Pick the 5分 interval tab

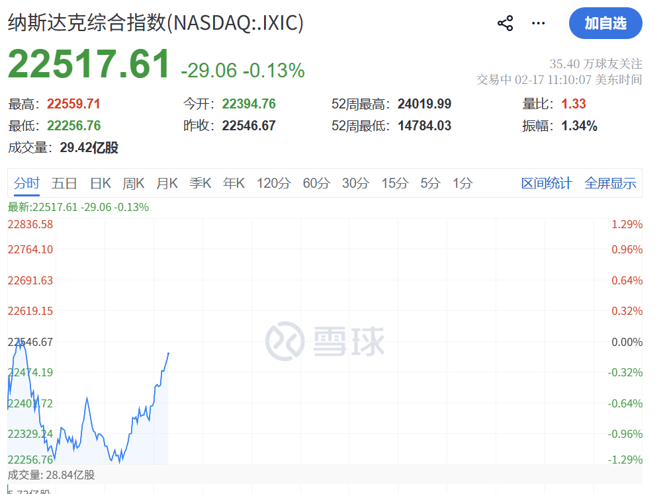point(430,183)
